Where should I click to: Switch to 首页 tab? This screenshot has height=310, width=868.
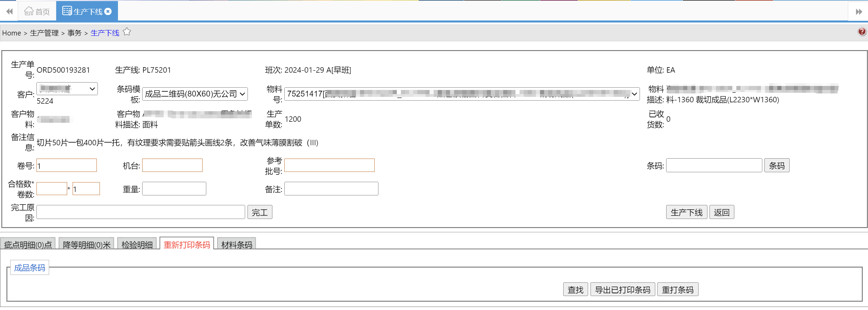37,12
